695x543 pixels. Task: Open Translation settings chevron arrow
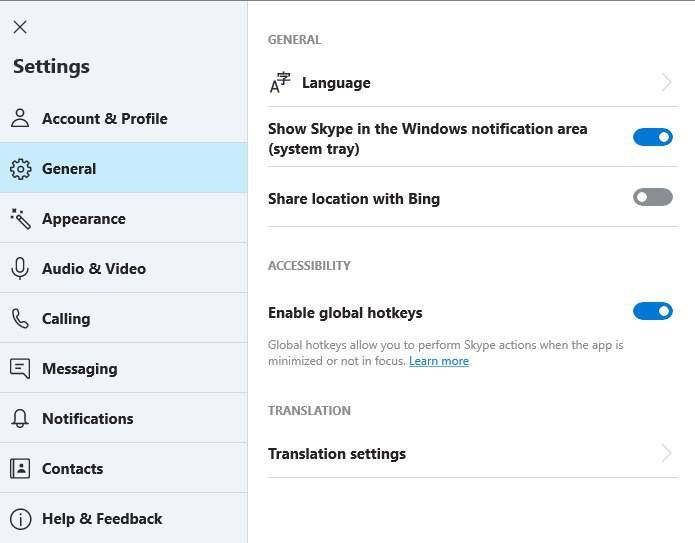point(666,453)
